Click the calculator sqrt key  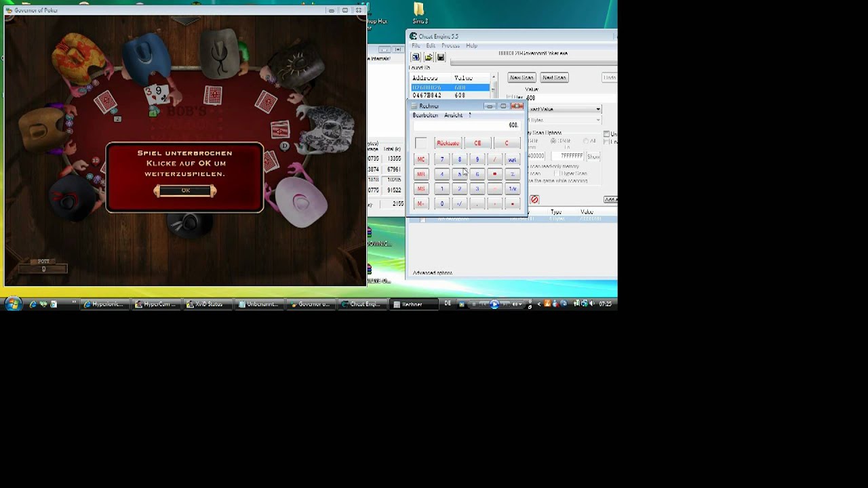[x=512, y=159]
